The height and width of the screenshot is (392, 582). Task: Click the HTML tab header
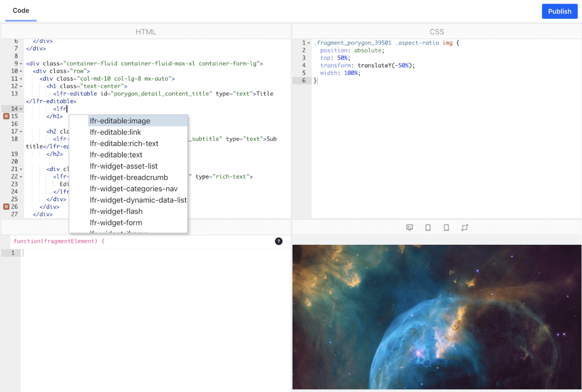tap(145, 31)
